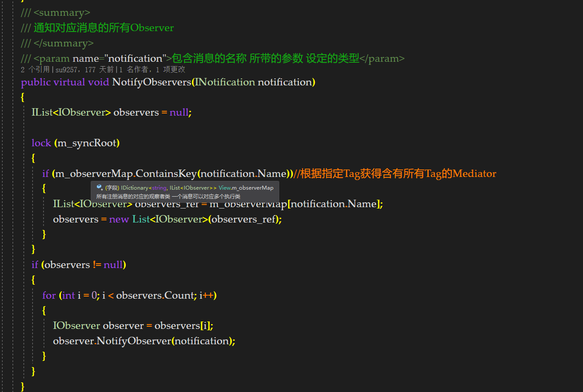Place cursor on NotifyObservers method name
583x392 pixels.
pyautogui.click(x=152, y=82)
